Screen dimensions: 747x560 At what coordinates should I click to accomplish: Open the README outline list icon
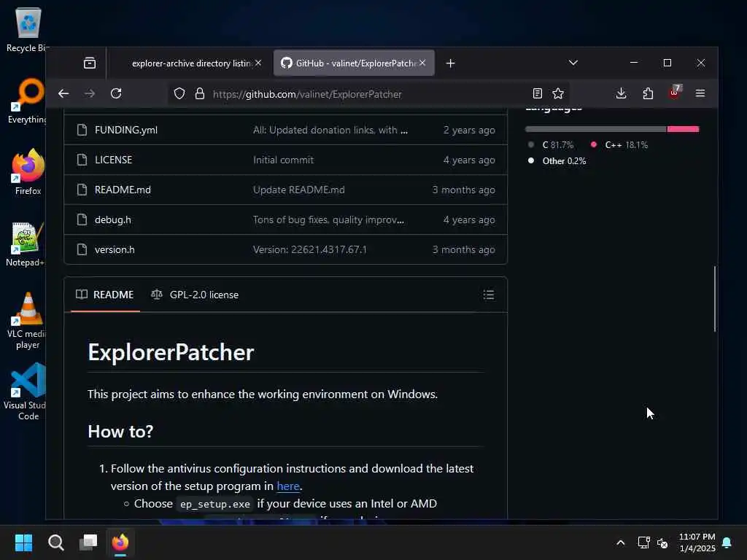click(x=488, y=295)
